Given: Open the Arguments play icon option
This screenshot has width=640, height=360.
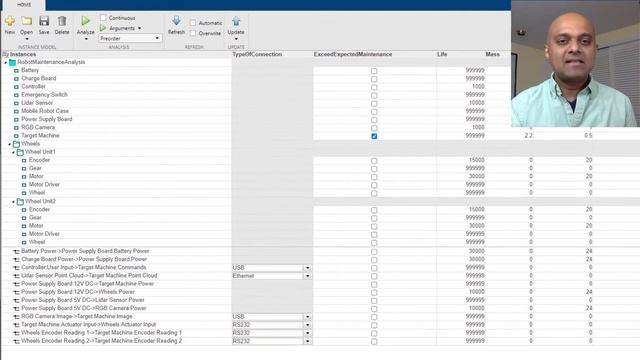Looking at the screenshot, I should pos(103,28).
